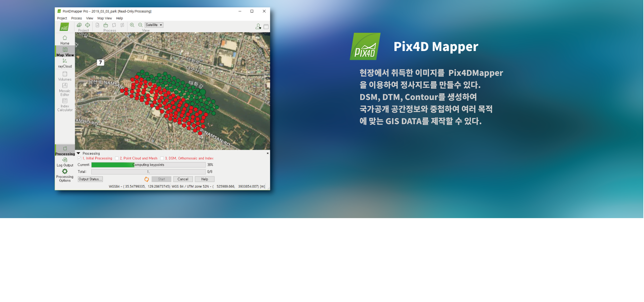Image resolution: width=644 pixels, height=302 pixels.
Task: Click the 0/8 total count text
Action: point(210,171)
